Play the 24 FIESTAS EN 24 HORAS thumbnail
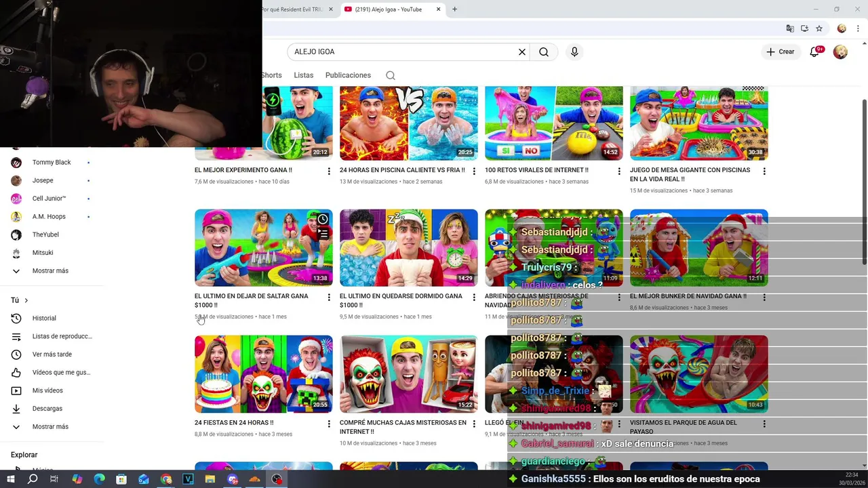 point(263,373)
